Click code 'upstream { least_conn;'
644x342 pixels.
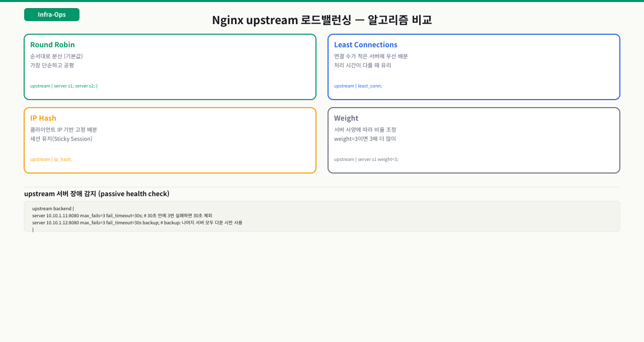click(358, 86)
